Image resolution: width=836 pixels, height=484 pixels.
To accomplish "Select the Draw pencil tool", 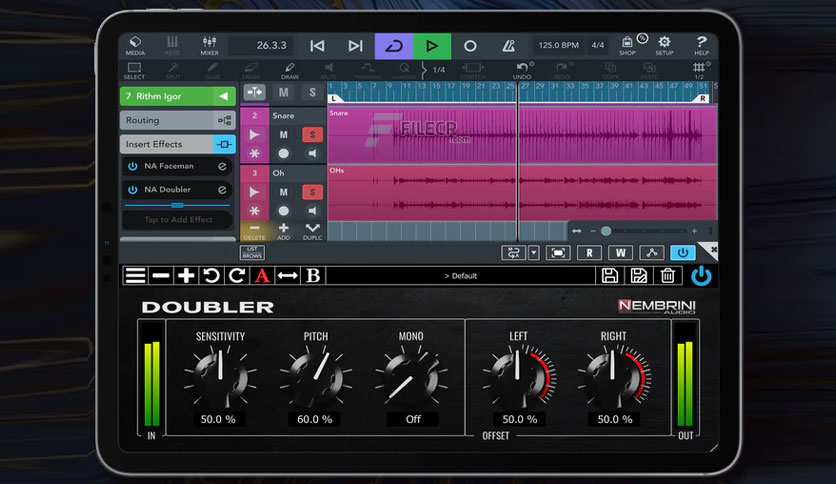I will pos(290,70).
